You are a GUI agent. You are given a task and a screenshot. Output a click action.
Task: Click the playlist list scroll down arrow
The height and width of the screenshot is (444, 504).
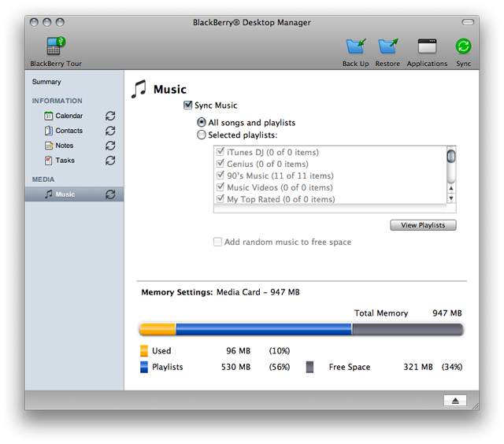tap(451, 198)
